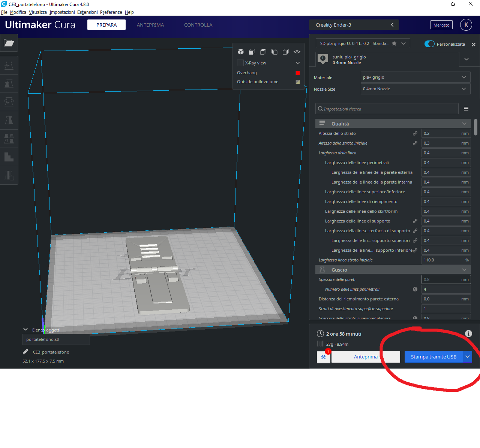The height and width of the screenshot is (448, 480).
Task: Switch to the ANTEPRIMA stage tab
Action: [x=150, y=25]
